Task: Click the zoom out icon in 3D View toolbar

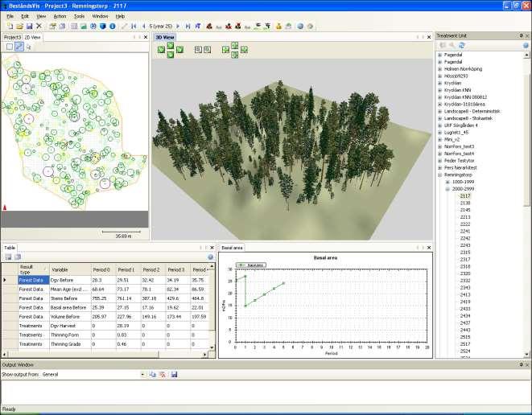Action: [208, 50]
